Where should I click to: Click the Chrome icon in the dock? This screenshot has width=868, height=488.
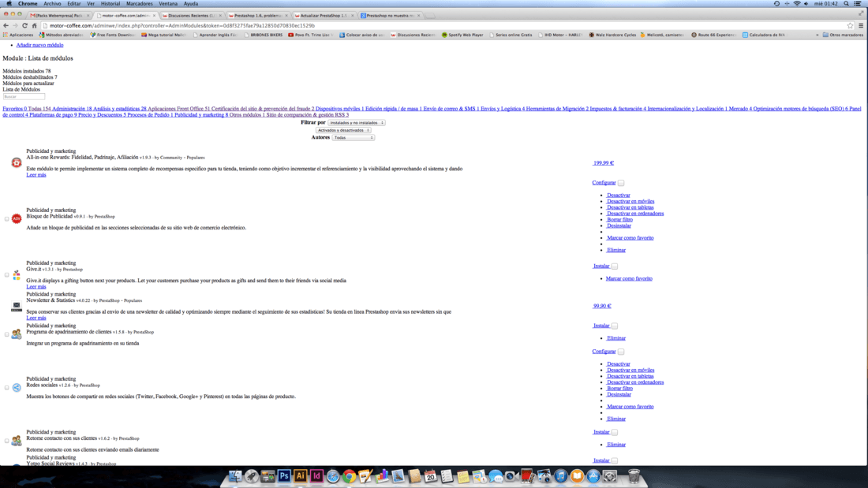pyautogui.click(x=350, y=476)
